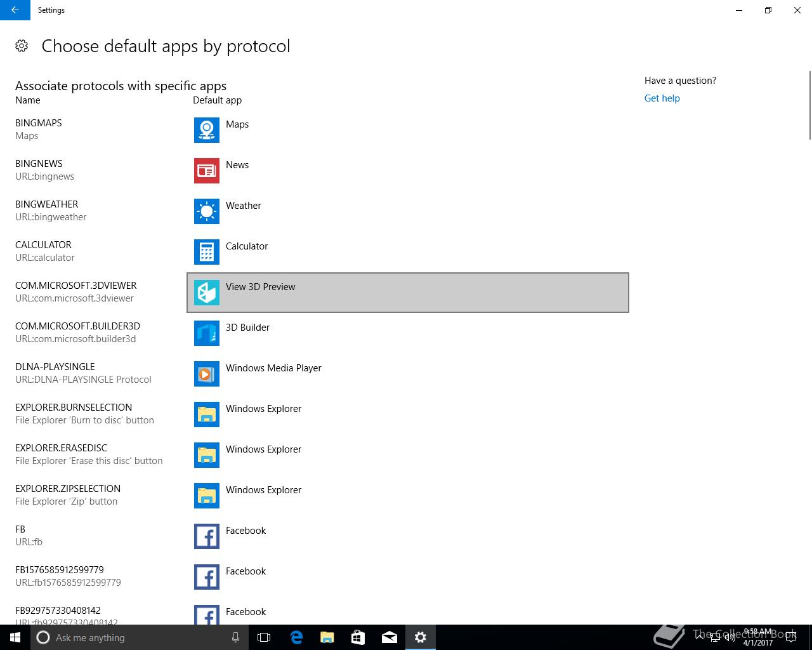Click the Settings gear on the taskbar
Screen dimensions: 812x650
pyautogui.click(x=421, y=637)
